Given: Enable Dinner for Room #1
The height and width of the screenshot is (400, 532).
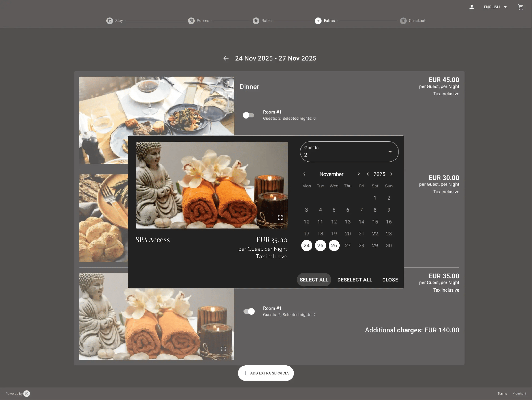Looking at the screenshot, I should pyautogui.click(x=248, y=115).
